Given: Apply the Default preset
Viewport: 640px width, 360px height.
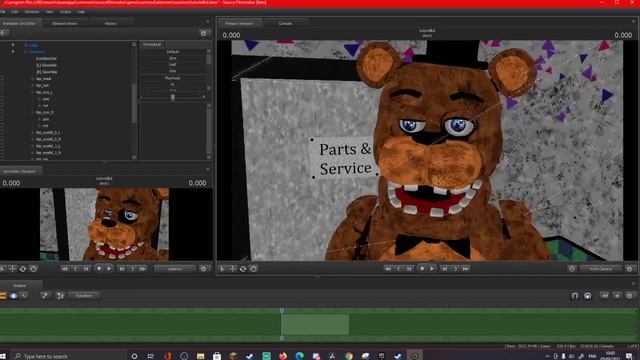Looking at the screenshot, I should point(173,52).
